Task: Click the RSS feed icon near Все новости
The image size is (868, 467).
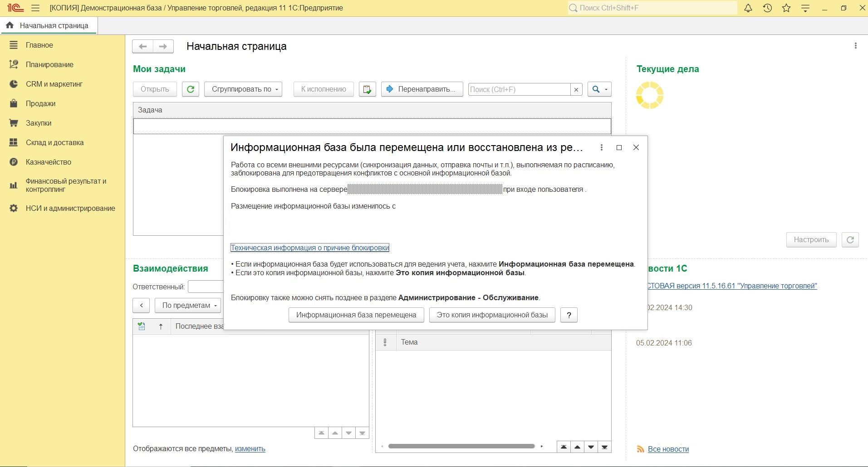Action: click(x=641, y=449)
